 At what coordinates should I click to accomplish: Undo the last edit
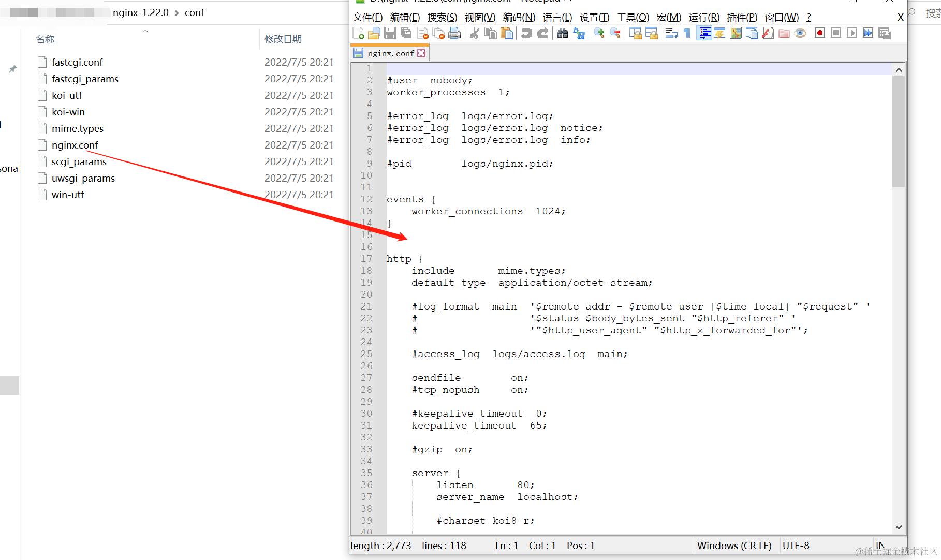coord(526,34)
